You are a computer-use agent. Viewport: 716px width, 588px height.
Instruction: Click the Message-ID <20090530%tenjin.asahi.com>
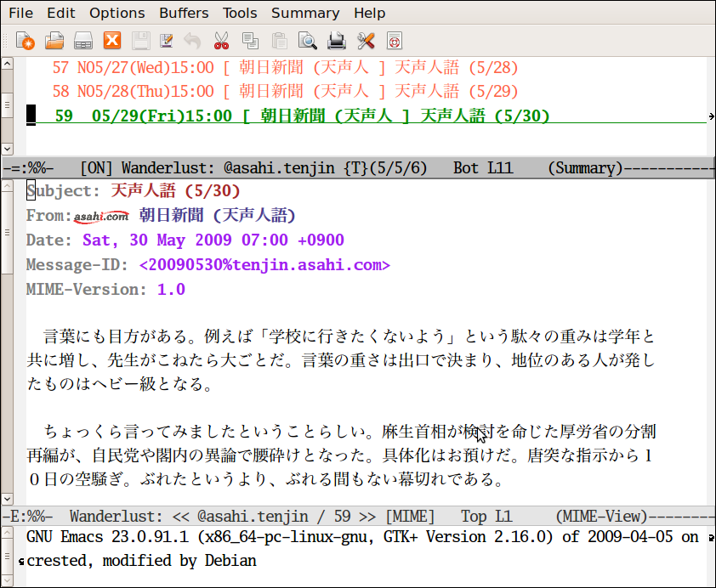[x=264, y=264]
